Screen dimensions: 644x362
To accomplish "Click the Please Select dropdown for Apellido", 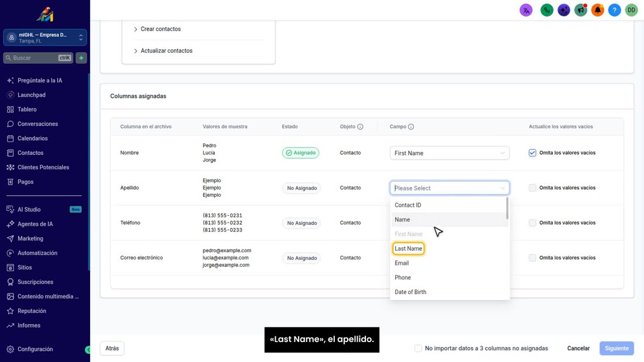I will pos(449,188).
